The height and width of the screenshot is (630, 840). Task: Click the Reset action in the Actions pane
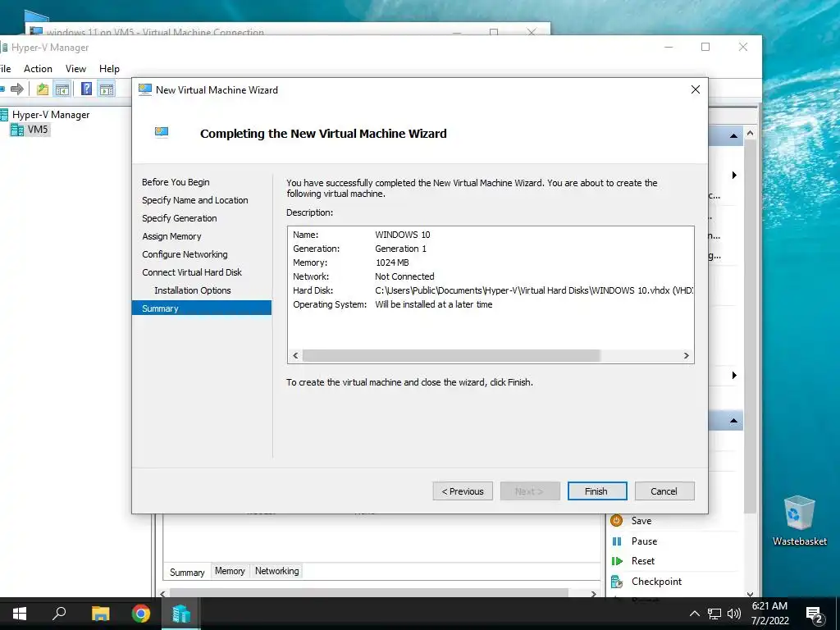coord(643,561)
